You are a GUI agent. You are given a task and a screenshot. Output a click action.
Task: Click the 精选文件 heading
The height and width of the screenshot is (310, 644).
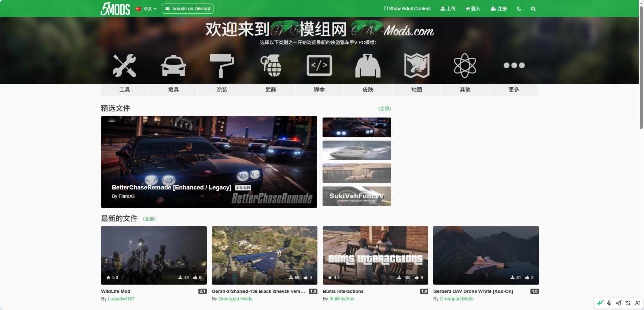[115, 108]
